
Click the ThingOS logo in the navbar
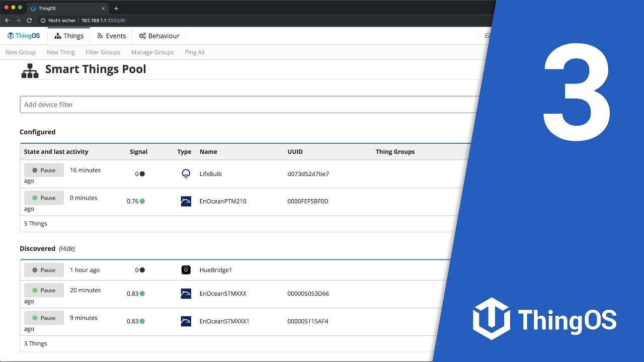[x=24, y=36]
